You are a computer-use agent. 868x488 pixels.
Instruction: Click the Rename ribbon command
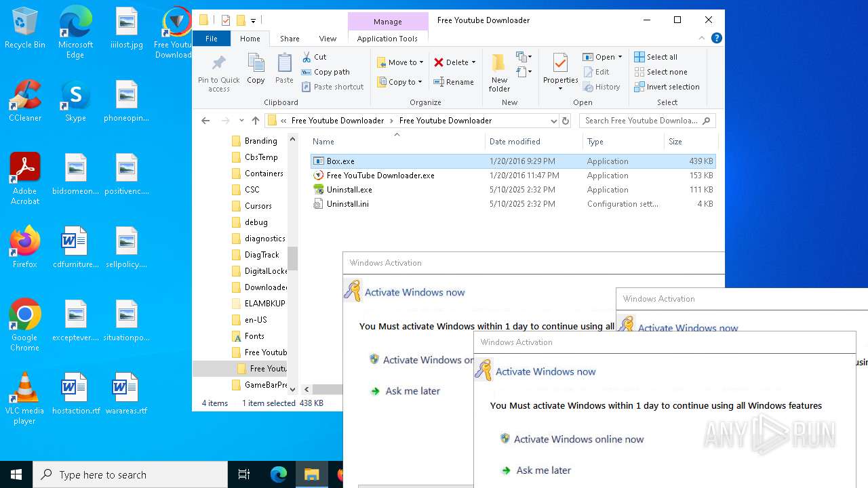454,82
